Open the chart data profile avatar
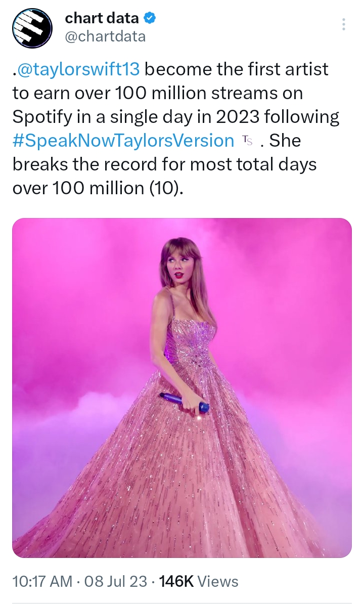 tap(33, 29)
